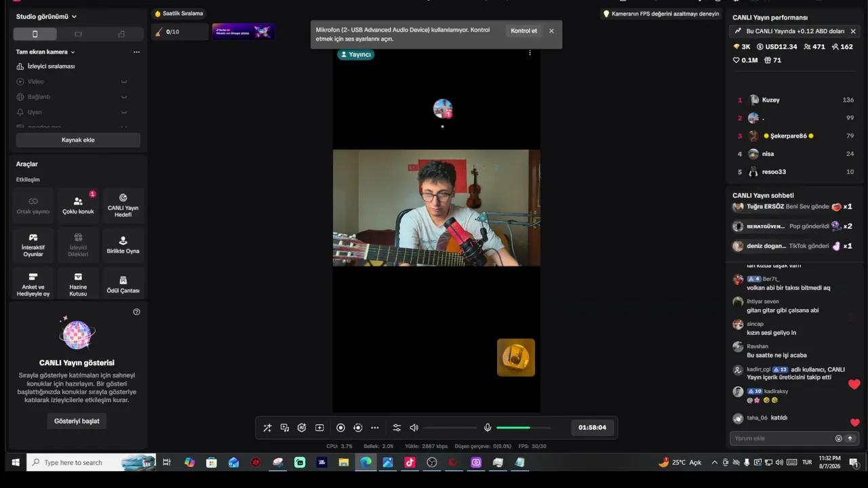Open the Anket ve Hediyeyle oy tool
868x488 pixels.
33,284
